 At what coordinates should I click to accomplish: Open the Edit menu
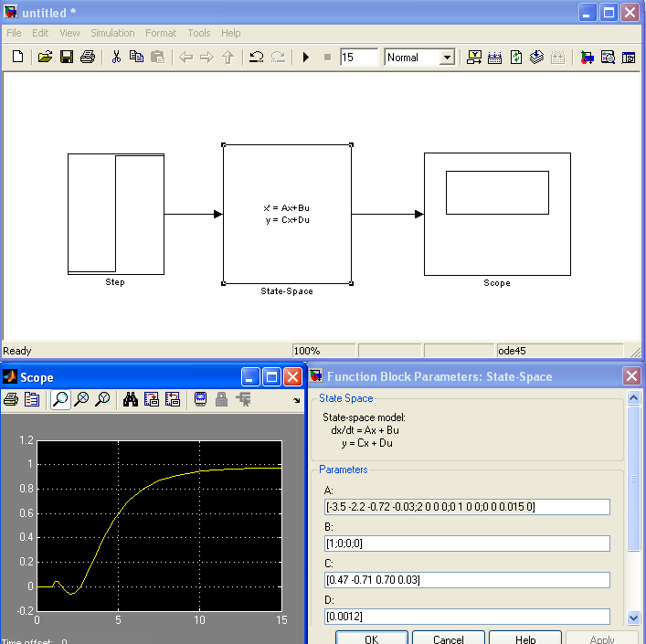pyautogui.click(x=40, y=33)
